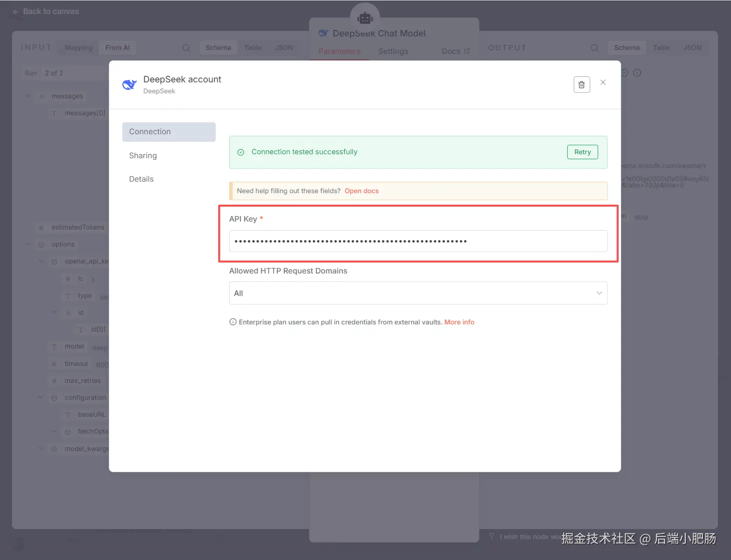Click the robot icon above the node title

pyautogui.click(x=365, y=18)
